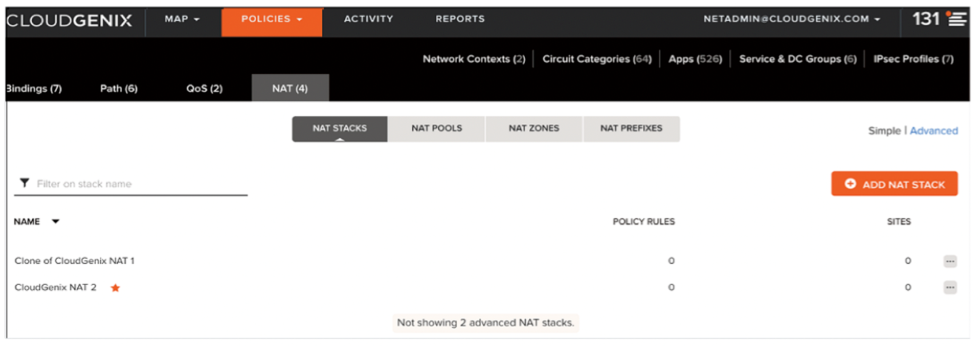The width and height of the screenshot is (980, 346).
Task: Expand the netadmin@cloudgenix.com account menu
Action: [x=792, y=19]
